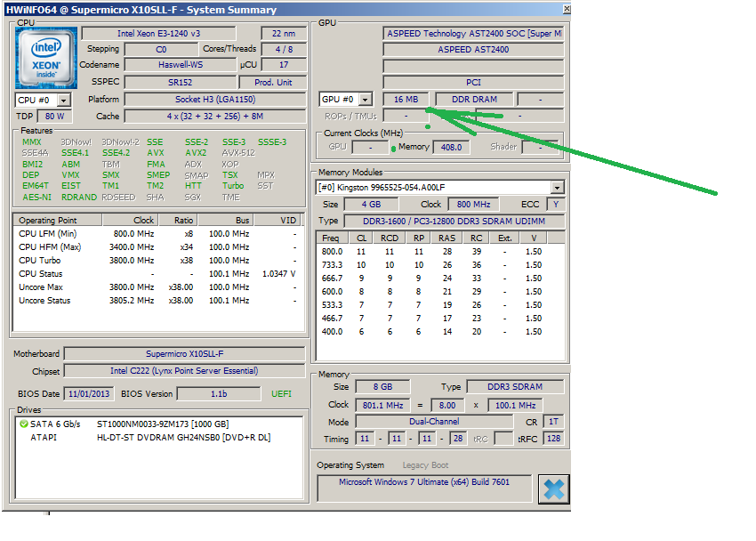This screenshot has width=756, height=541.
Task: Click the BIOS Date 11/01/2013 field
Action: 89,394
